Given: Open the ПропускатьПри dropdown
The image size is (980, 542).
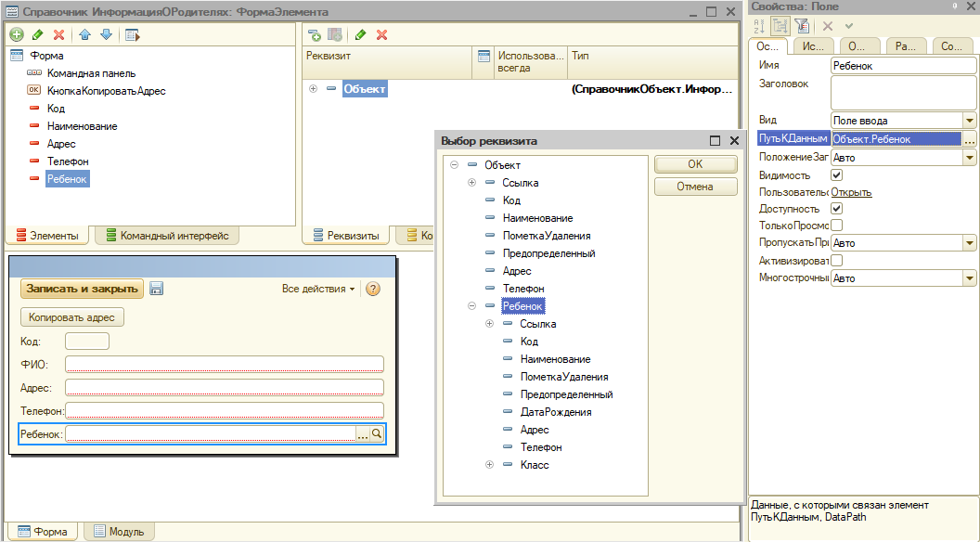Looking at the screenshot, I should 970,242.
